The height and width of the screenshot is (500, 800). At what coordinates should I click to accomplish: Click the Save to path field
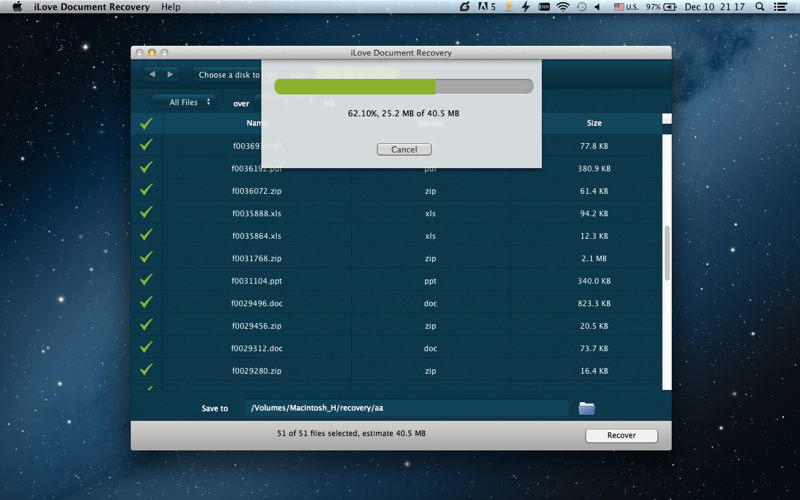click(x=406, y=408)
